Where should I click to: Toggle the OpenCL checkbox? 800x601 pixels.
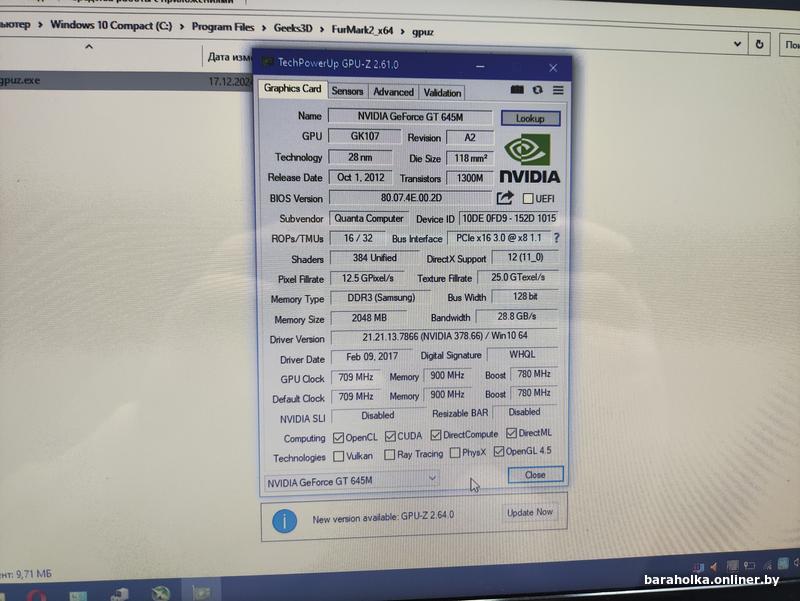338,438
